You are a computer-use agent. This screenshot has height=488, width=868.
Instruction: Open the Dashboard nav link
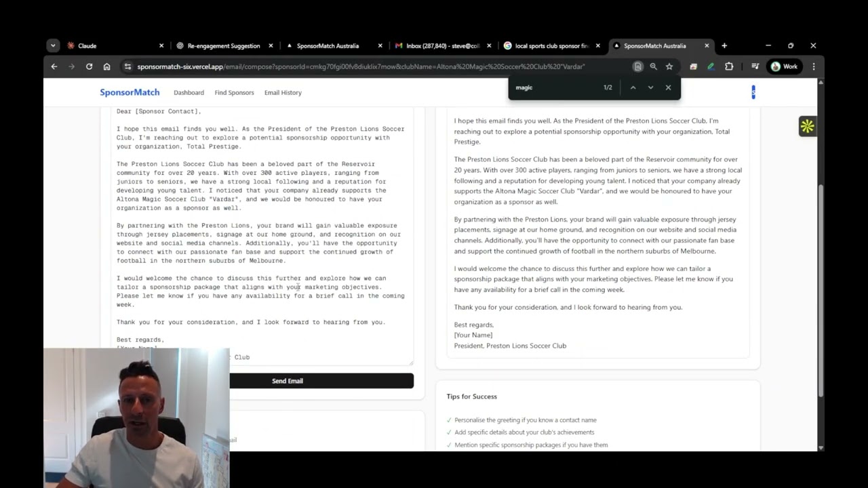(x=189, y=93)
